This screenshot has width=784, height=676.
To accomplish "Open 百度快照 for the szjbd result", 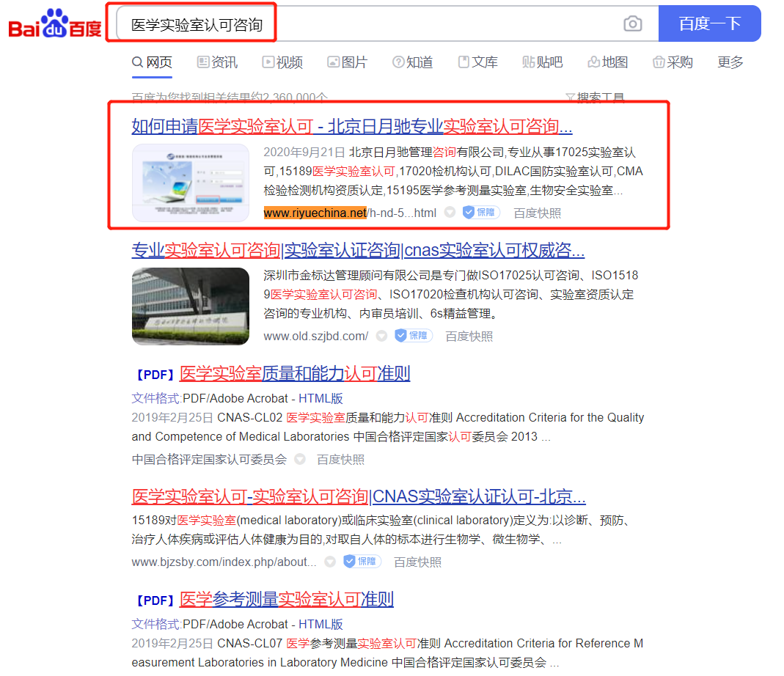I will point(469,336).
